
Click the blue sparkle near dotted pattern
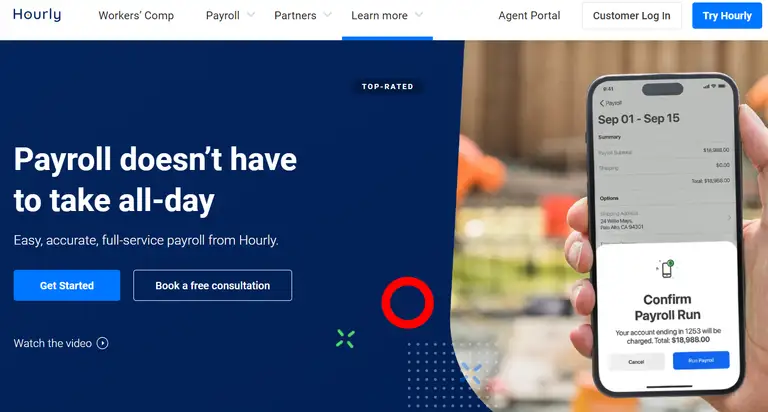click(x=471, y=373)
